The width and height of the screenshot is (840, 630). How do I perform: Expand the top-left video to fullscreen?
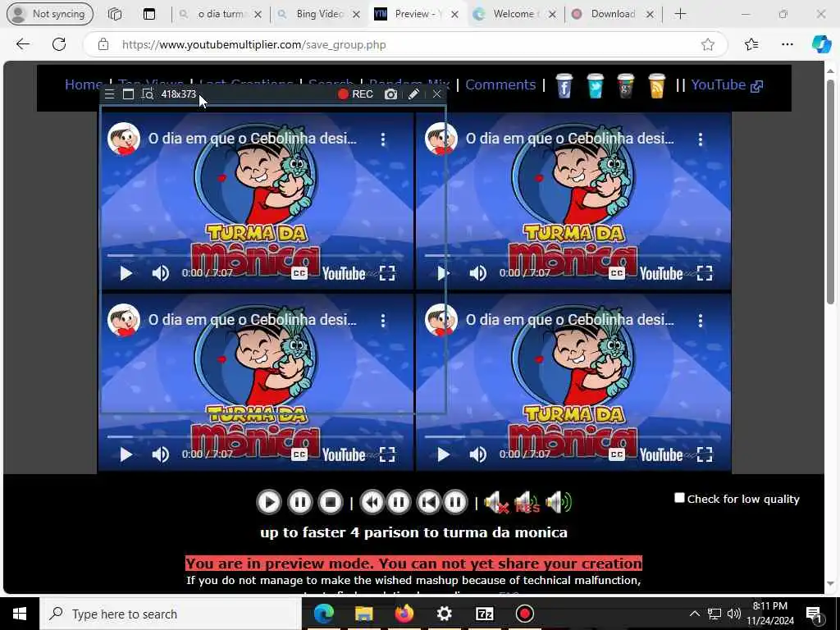pos(387,274)
